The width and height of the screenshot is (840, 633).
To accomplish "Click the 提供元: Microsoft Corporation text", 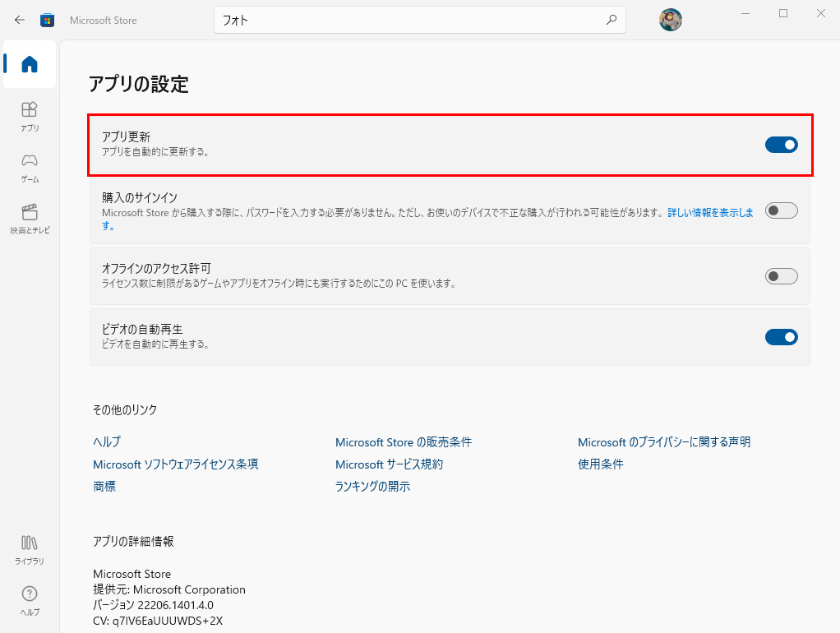I will [x=169, y=589].
